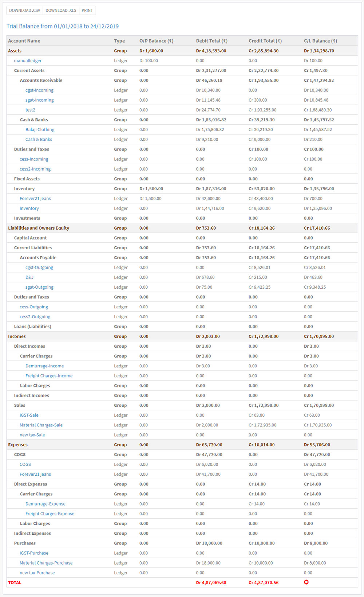Open the Demurrage-Income ledger
Screen dimensions: 364x597
44,366
